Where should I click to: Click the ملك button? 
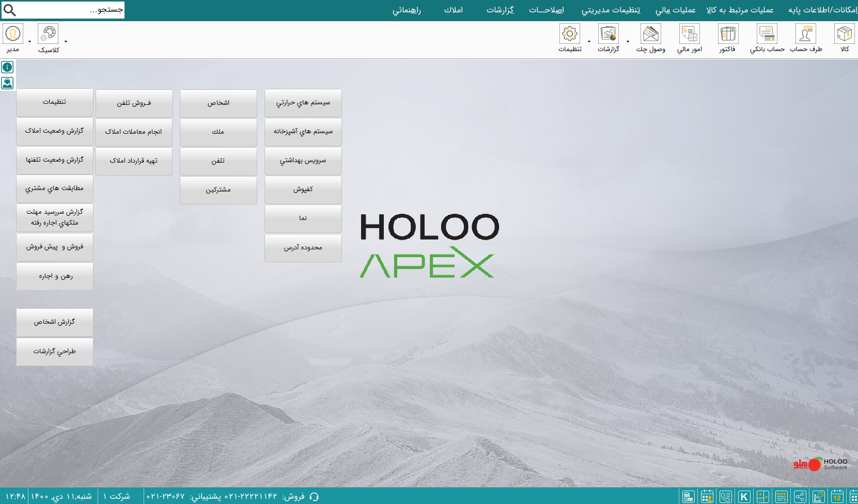click(219, 132)
